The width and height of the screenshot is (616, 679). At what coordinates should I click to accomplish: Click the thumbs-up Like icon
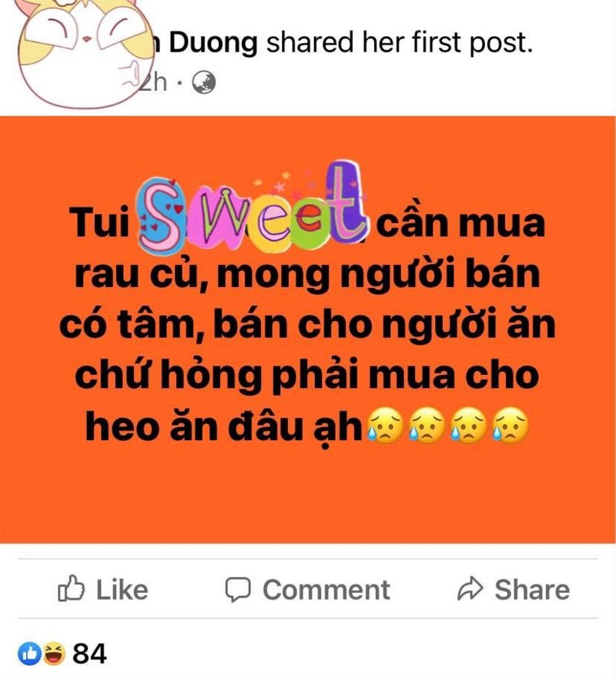71,588
